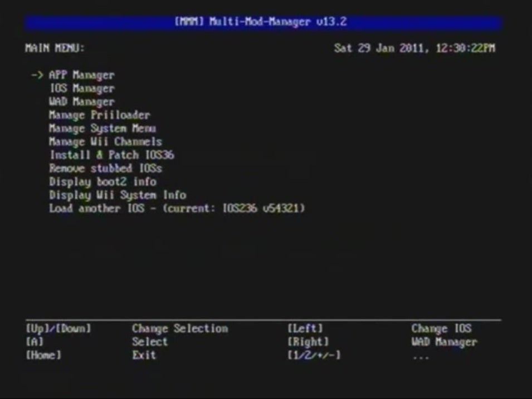The image size is (532, 399).
Task: Select Manage System Menu
Action: 103,129
